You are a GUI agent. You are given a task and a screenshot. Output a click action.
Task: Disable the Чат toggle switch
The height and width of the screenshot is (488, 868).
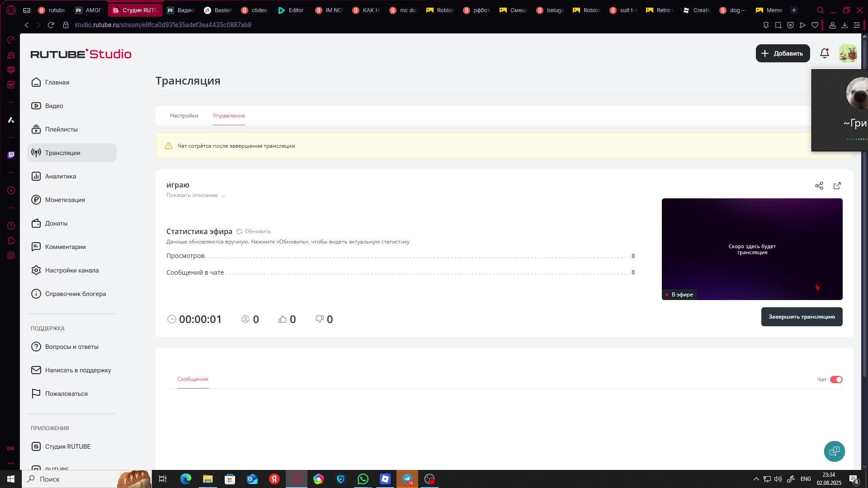836,380
